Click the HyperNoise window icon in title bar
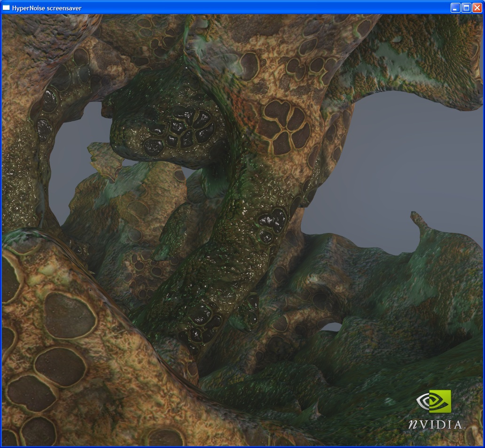 click(x=6, y=8)
